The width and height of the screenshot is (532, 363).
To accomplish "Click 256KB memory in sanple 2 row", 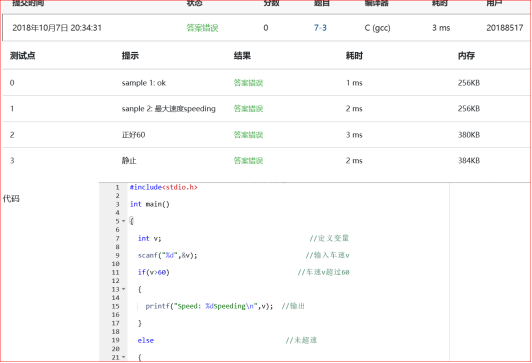I will pos(469,109).
